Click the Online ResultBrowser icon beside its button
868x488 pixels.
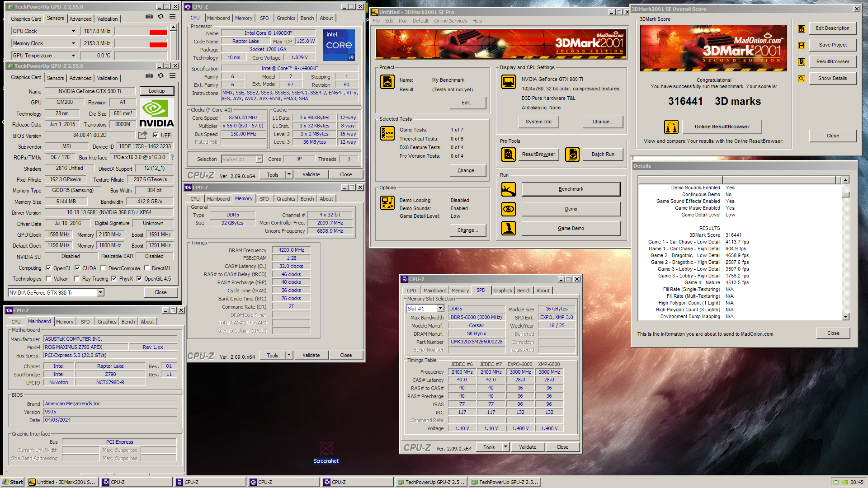point(671,127)
